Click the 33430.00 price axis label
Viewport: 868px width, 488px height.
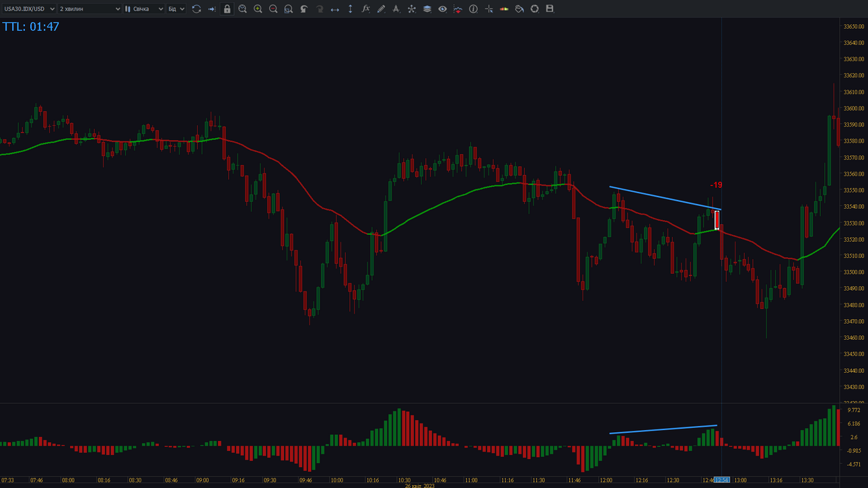tap(854, 387)
